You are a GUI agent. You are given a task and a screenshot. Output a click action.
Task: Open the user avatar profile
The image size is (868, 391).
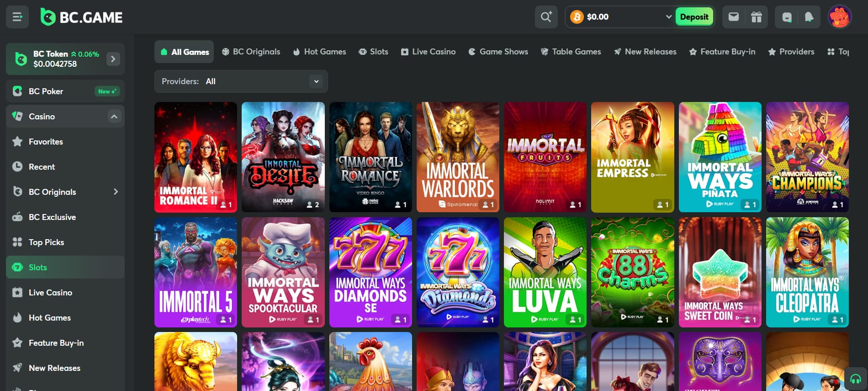(x=840, y=17)
